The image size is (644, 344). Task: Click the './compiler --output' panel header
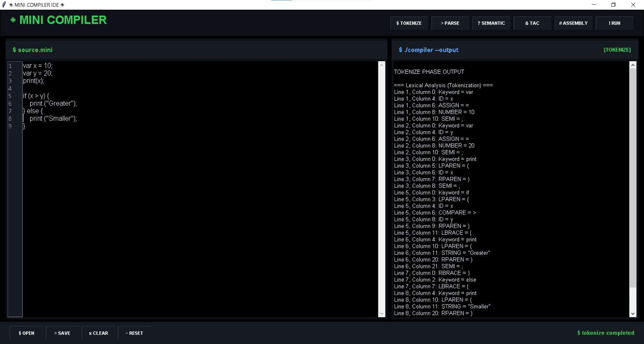(x=428, y=50)
